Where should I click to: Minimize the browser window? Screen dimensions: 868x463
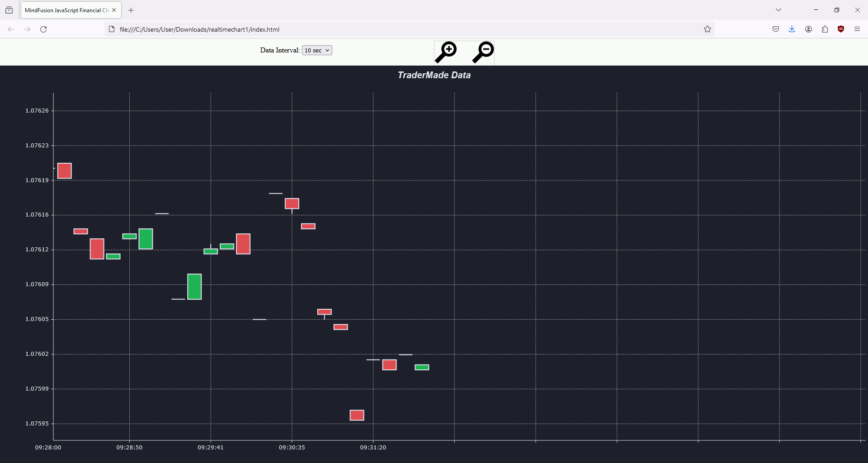[x=816, y=10]
